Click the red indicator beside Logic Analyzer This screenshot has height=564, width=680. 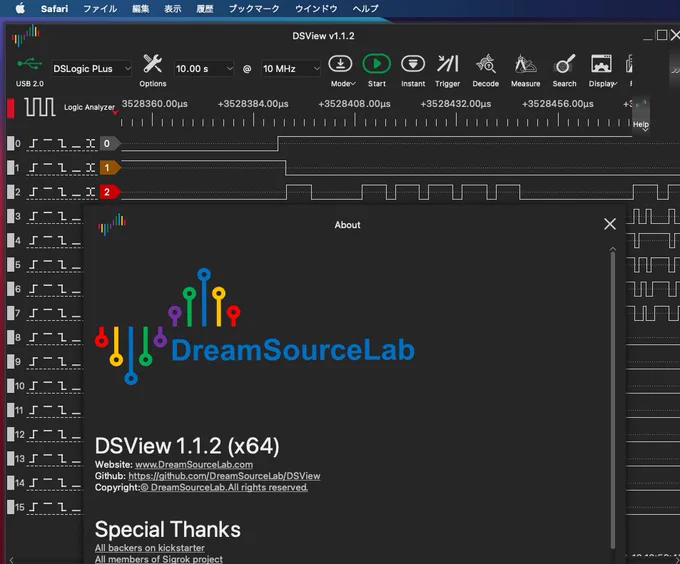click(10, 108)
